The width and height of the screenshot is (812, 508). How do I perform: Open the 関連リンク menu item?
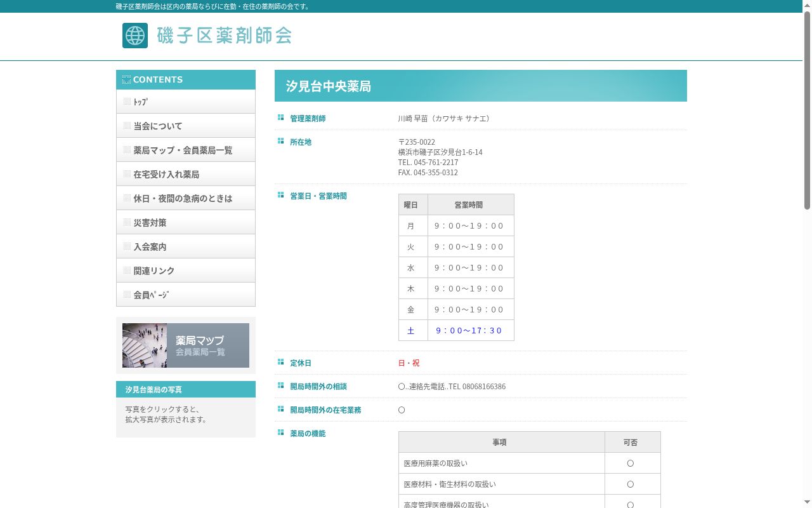186,271
